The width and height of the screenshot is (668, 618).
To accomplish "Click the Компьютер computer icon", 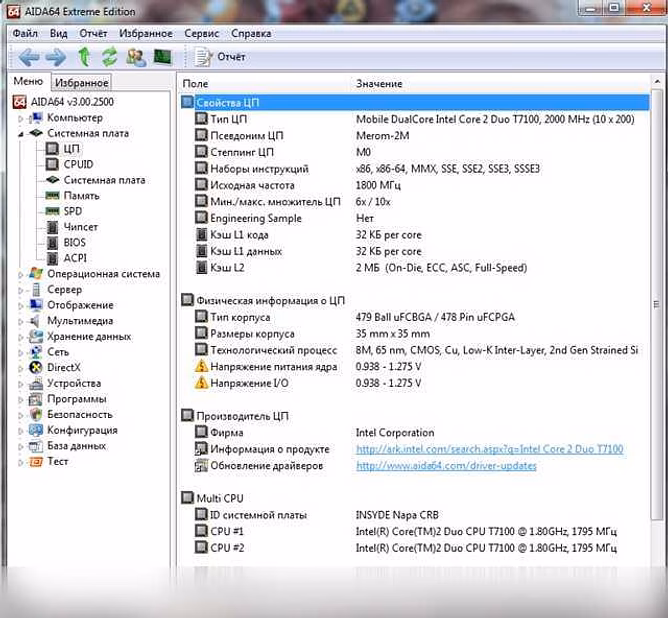I will click(35, 118).
